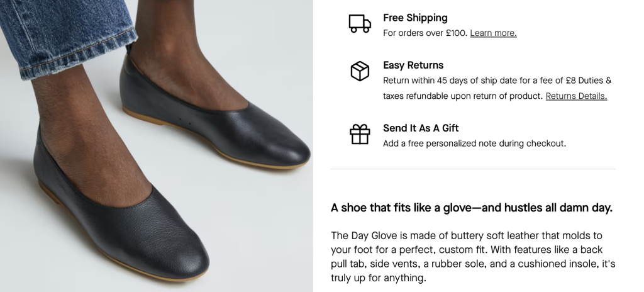Click the free personalized note text
644x292 pixels.
pyautogui.click(x=474, y=143)
